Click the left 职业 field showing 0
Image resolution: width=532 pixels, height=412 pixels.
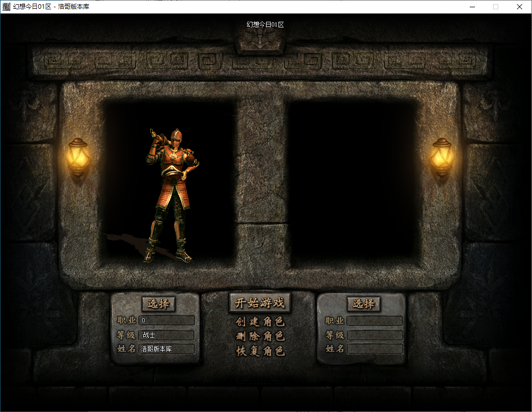pos(166,320)
